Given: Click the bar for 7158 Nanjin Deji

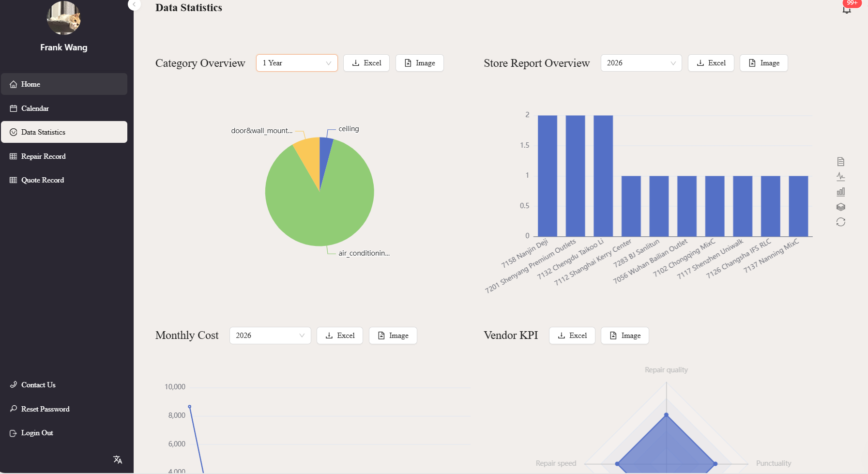Looking at the screenshot, I should (x=548, y=176).
